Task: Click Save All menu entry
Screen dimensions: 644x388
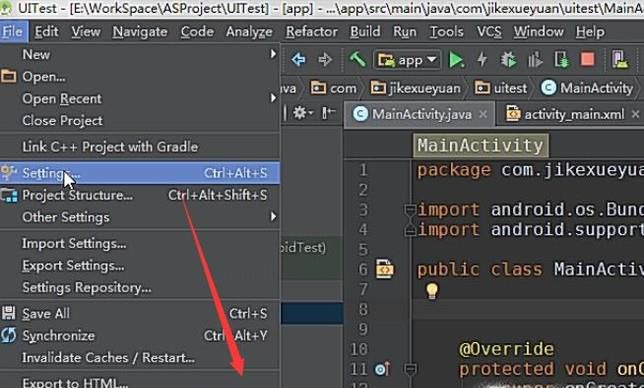Action: click(x=140, y=314)
